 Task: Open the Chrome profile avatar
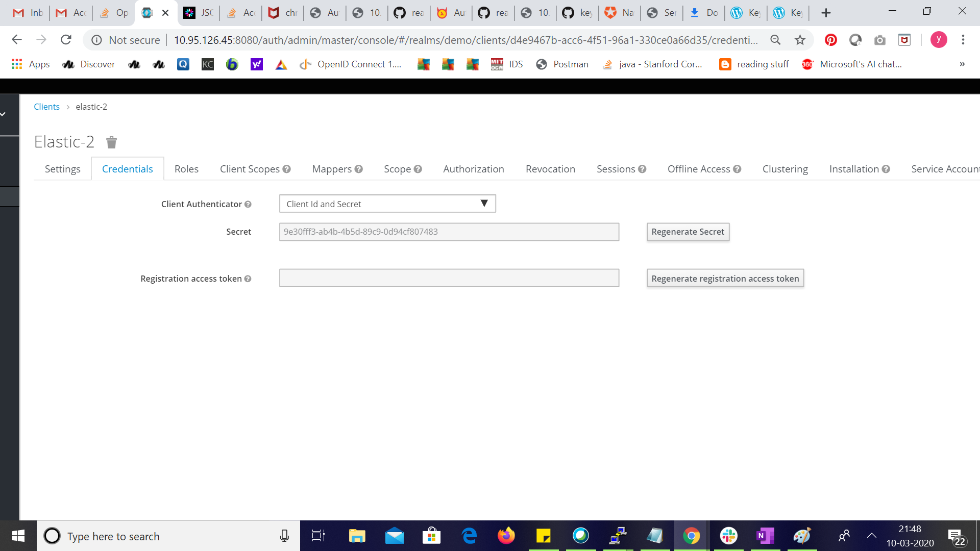(x=939, y=39)
